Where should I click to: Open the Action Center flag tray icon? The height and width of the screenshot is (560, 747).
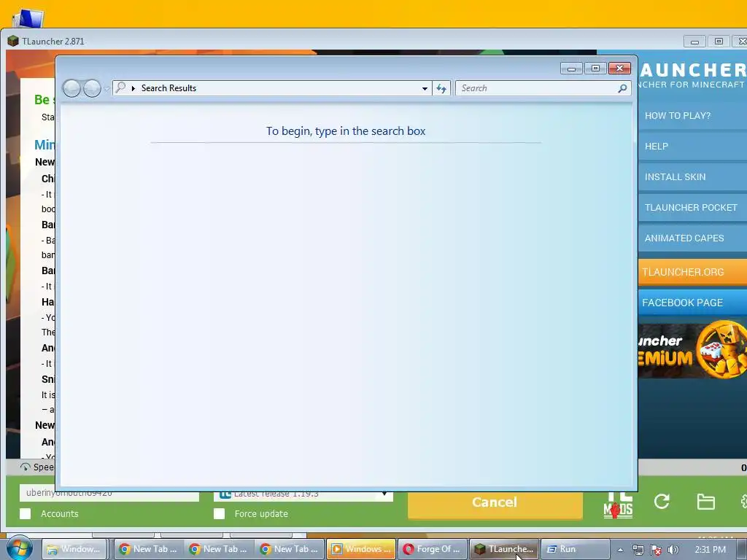(656, 550)
